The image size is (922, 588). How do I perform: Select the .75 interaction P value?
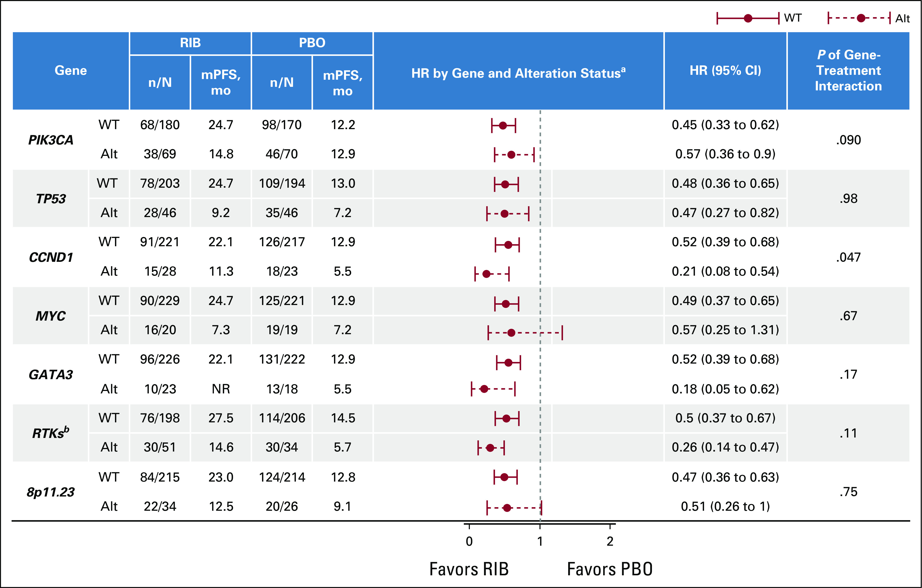pos(848,492)
